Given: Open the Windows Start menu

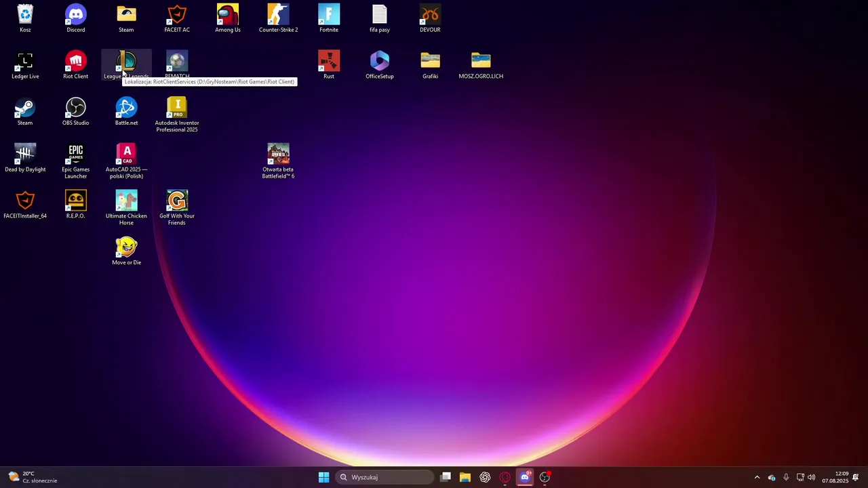Looking at the screenshot, I should coord(324,477).
